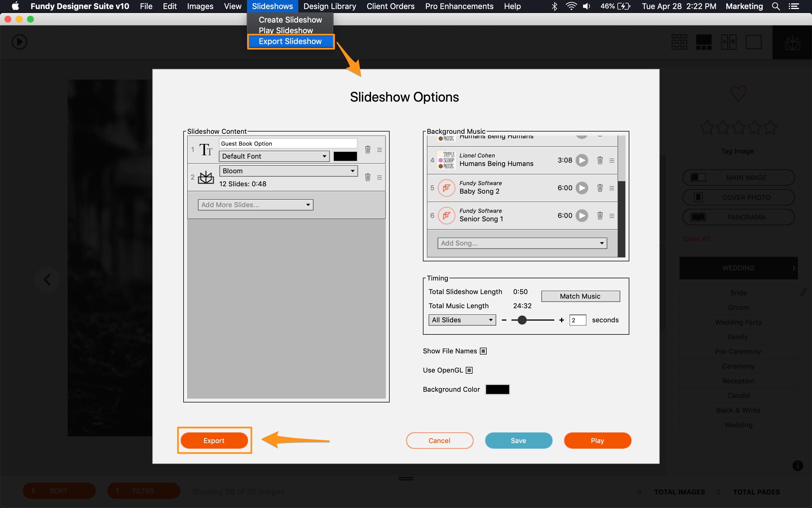812x508 pixels.
Task: Decrease slide duration with minus button
Action: [504, 320]
